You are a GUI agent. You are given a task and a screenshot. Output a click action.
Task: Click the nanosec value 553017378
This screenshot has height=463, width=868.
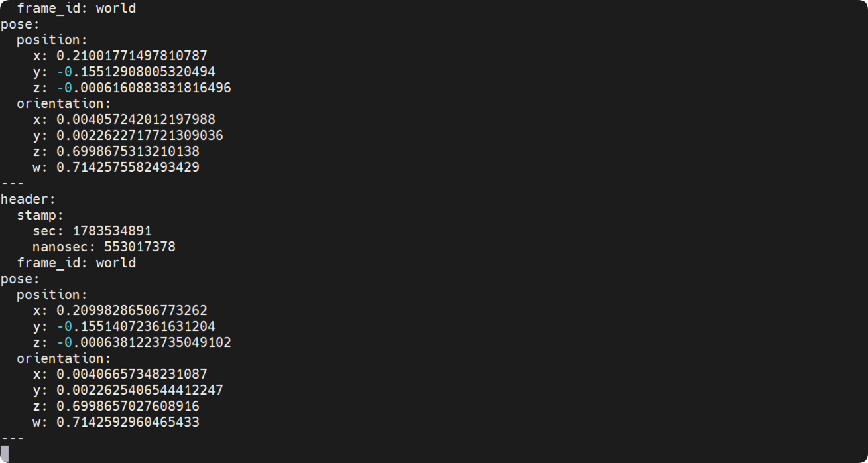click(x=140, y=247)
